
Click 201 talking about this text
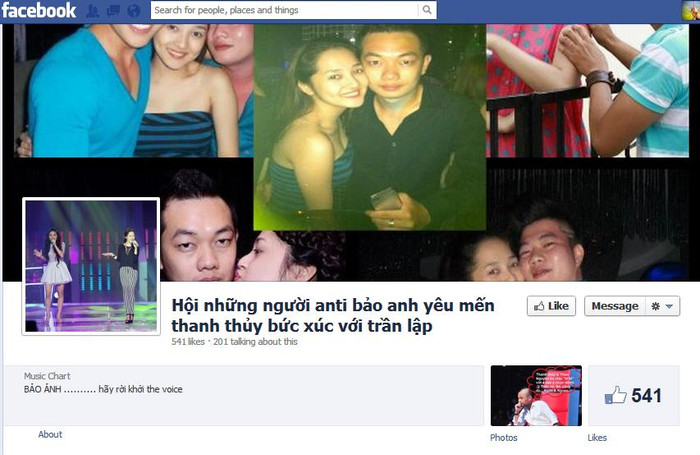255,342
